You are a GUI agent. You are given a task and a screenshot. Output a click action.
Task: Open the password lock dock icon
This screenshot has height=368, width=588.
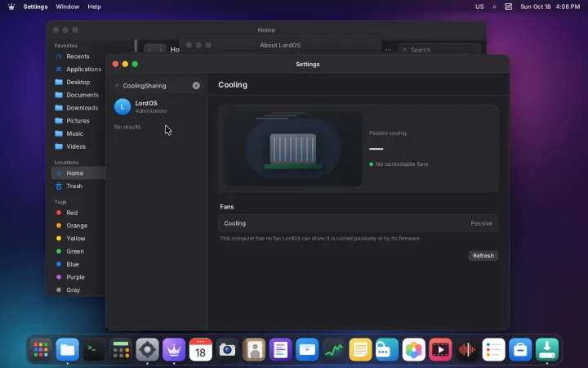click(x=387, y=350)
